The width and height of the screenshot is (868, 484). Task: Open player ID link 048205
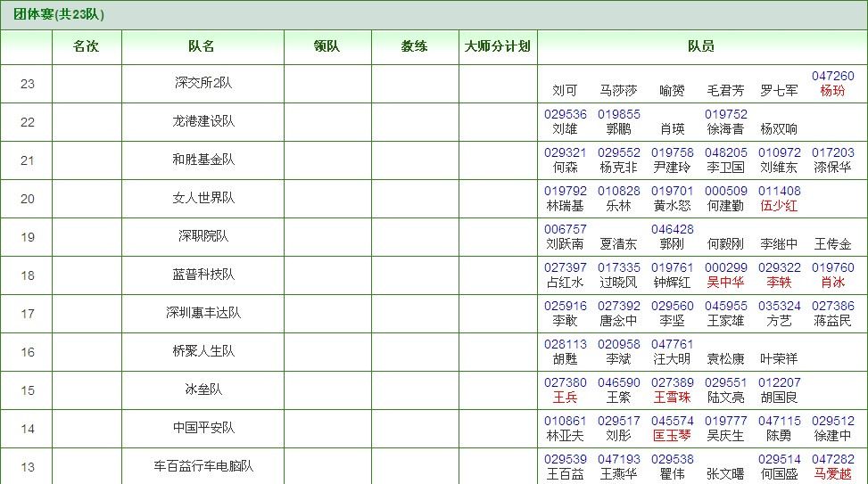[726, 153]
